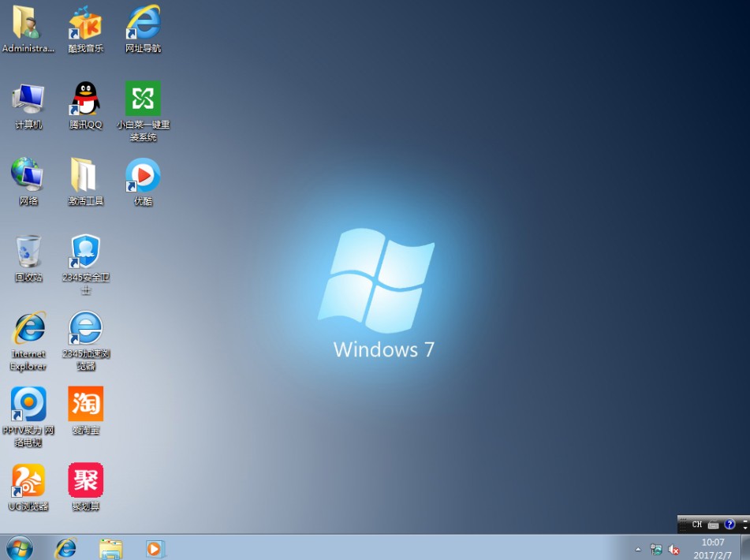
Task: Switch input language via CH indicator
Action: coord(697,525)
